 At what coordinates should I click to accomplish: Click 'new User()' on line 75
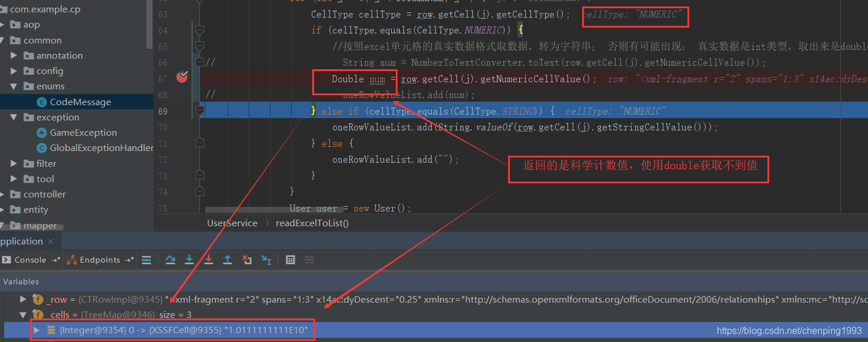tap(380, 208)
